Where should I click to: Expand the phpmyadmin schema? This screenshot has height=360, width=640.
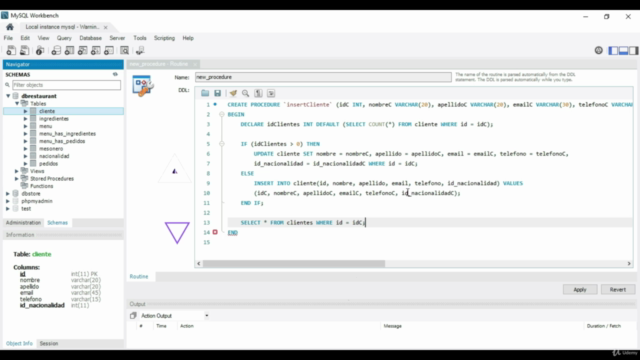8,201
